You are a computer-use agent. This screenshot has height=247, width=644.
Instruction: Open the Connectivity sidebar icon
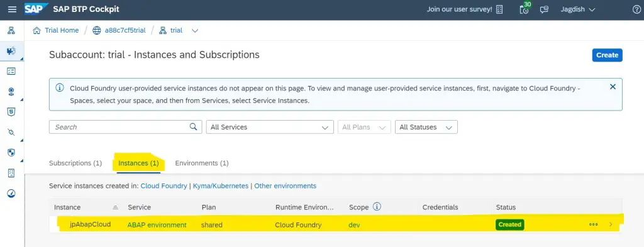(11, 92)
